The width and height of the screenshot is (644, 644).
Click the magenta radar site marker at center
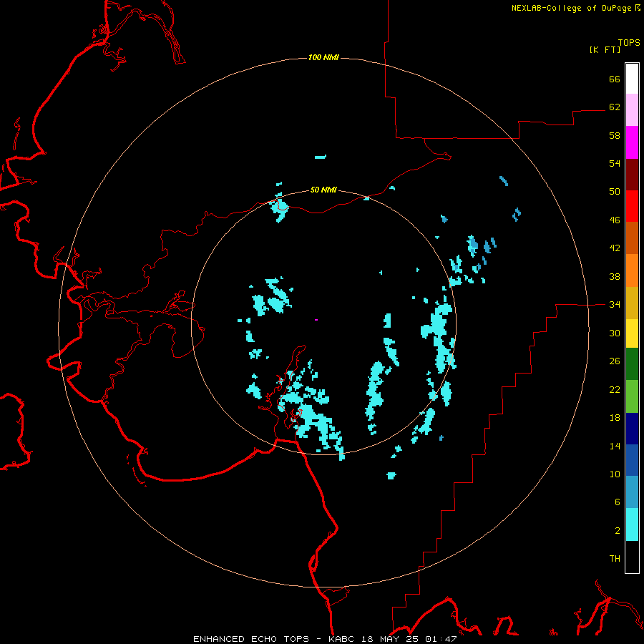316,320
